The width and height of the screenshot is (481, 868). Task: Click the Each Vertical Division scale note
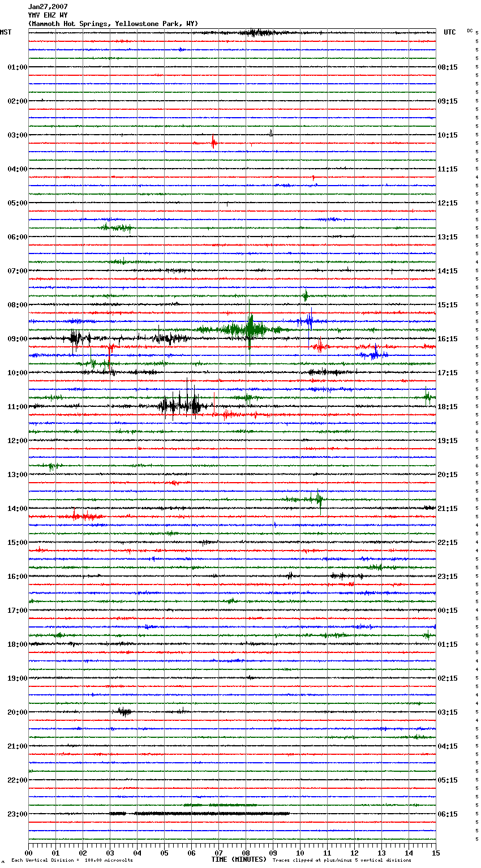point(72,860)
